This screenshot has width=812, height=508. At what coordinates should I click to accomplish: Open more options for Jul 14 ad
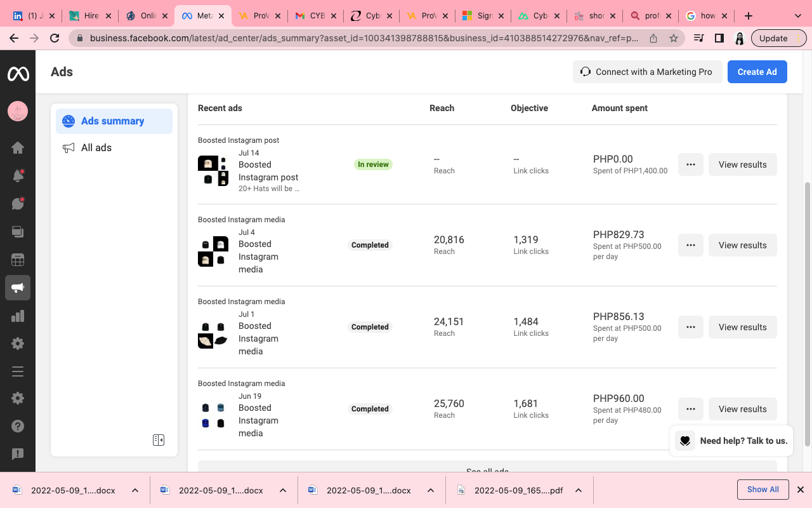(x=691, y=164)
